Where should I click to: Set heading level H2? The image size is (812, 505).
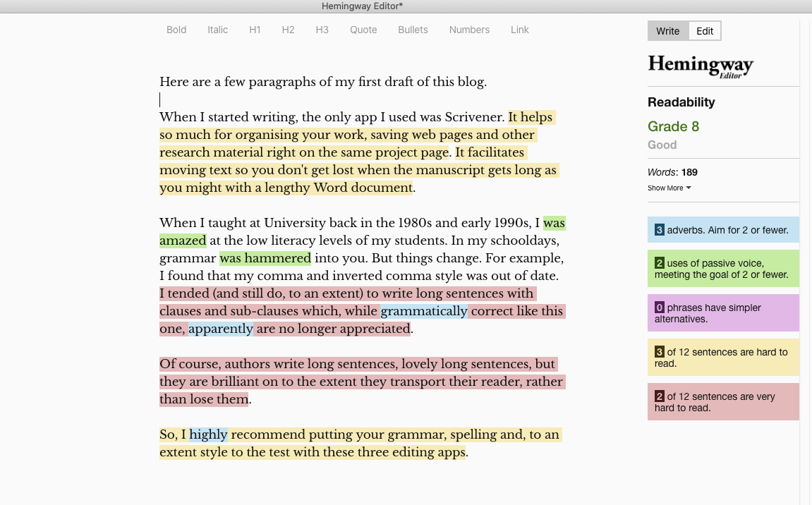click(x=288, y=30)
